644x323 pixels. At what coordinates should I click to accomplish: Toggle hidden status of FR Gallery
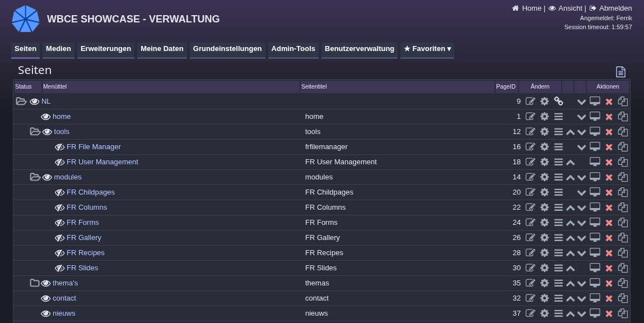[59, 238]
